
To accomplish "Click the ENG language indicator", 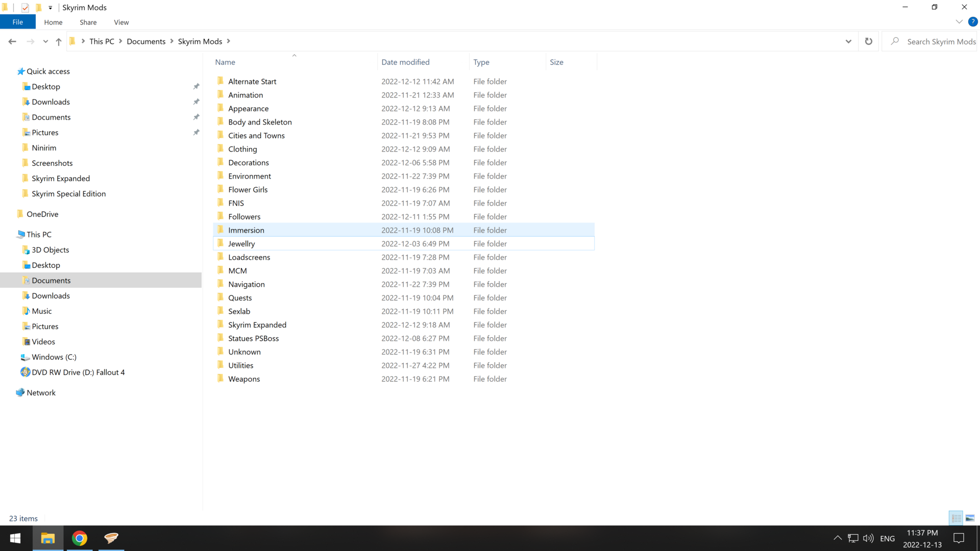I will [888, 539].
